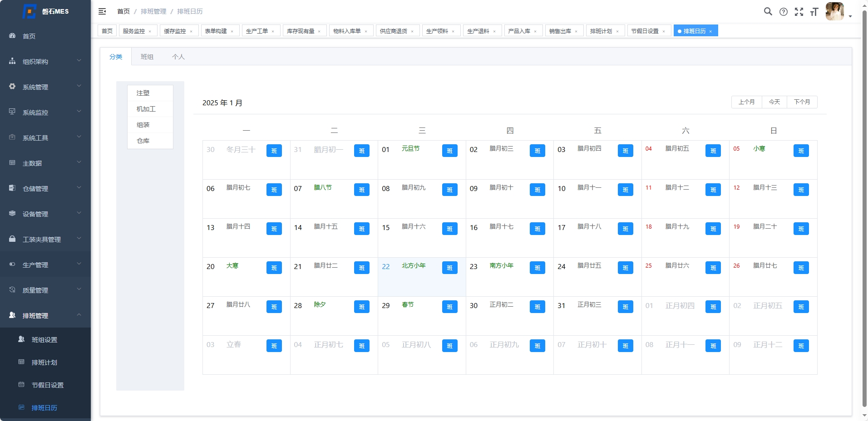Close the 排班日历 page tab

click(710, 31)
